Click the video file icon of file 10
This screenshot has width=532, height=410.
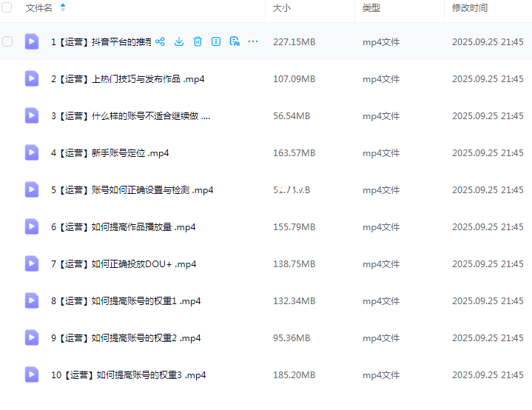(x=32, y=374)
